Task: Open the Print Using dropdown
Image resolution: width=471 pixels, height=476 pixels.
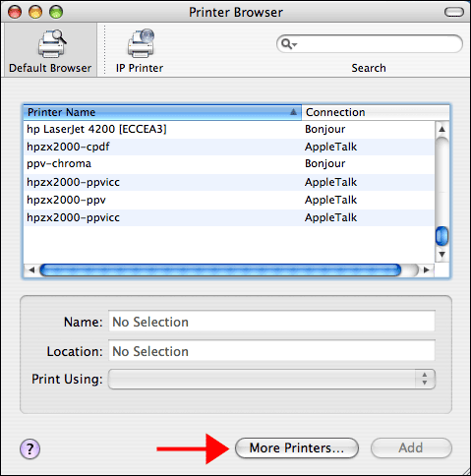Action: click(x=271, y=380)
